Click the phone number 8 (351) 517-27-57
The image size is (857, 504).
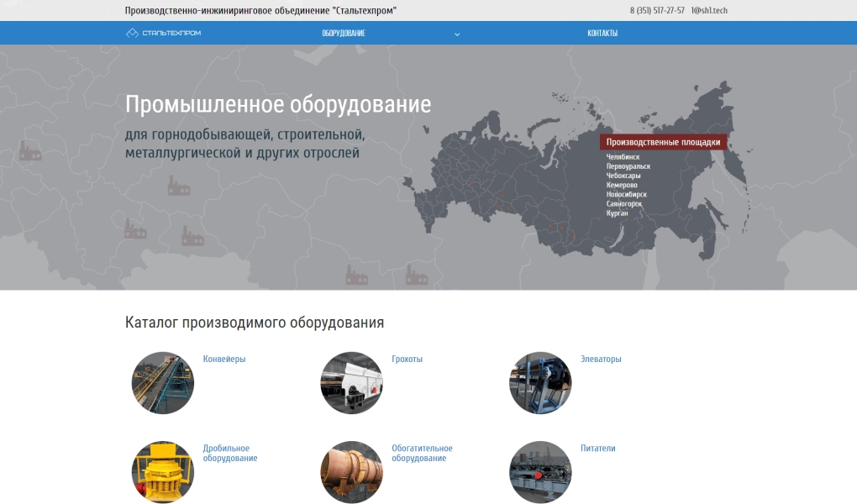pyautogui.click(x=657, y=11)
